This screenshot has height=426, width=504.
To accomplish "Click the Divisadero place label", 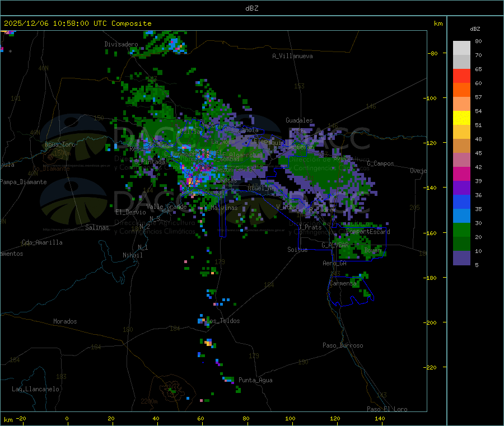I will 121,44.
